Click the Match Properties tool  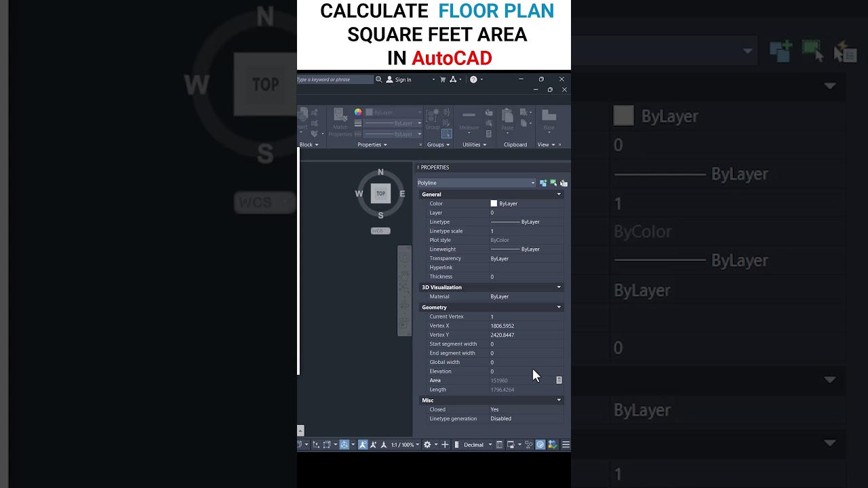[x=340, y=123]
